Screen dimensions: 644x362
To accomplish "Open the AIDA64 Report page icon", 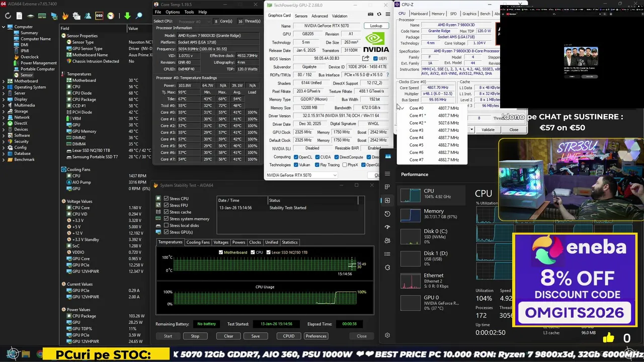I will pyautogui.click(x=19, y=16).
